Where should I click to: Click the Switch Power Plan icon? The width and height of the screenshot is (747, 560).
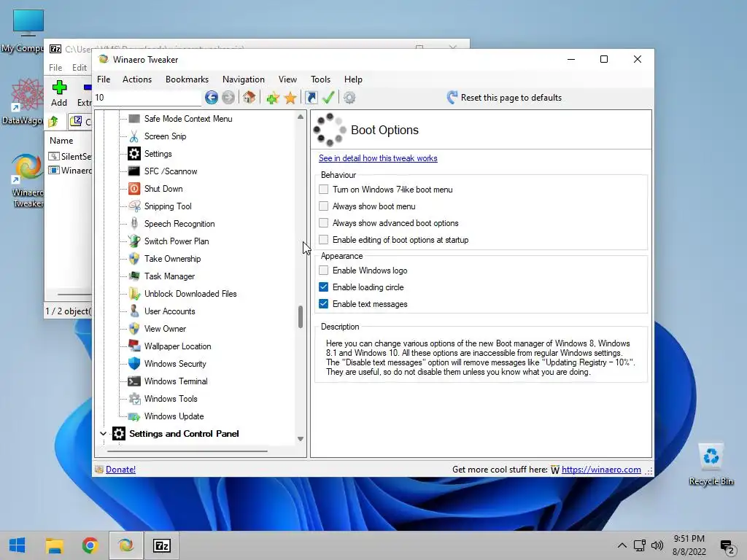coord(134,241)
